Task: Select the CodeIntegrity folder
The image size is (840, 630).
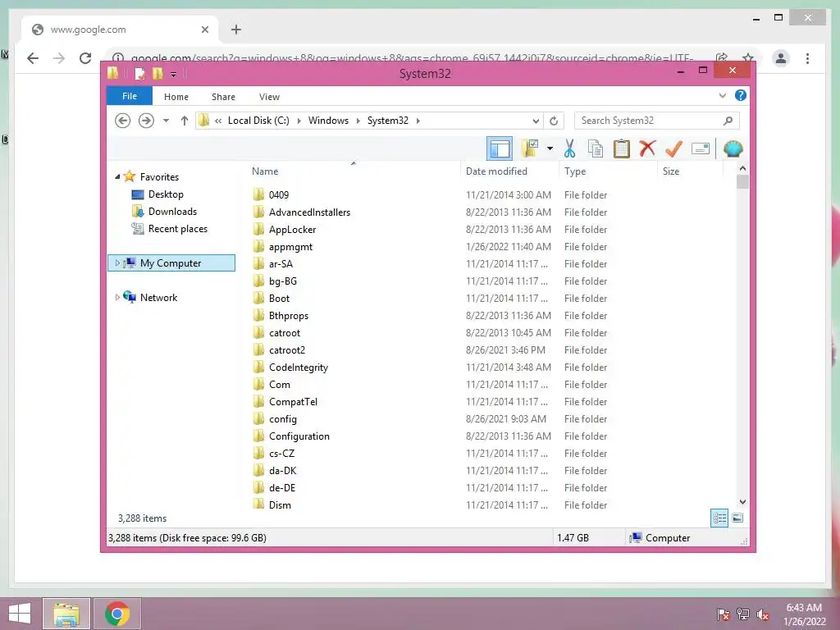Action: 299,367
